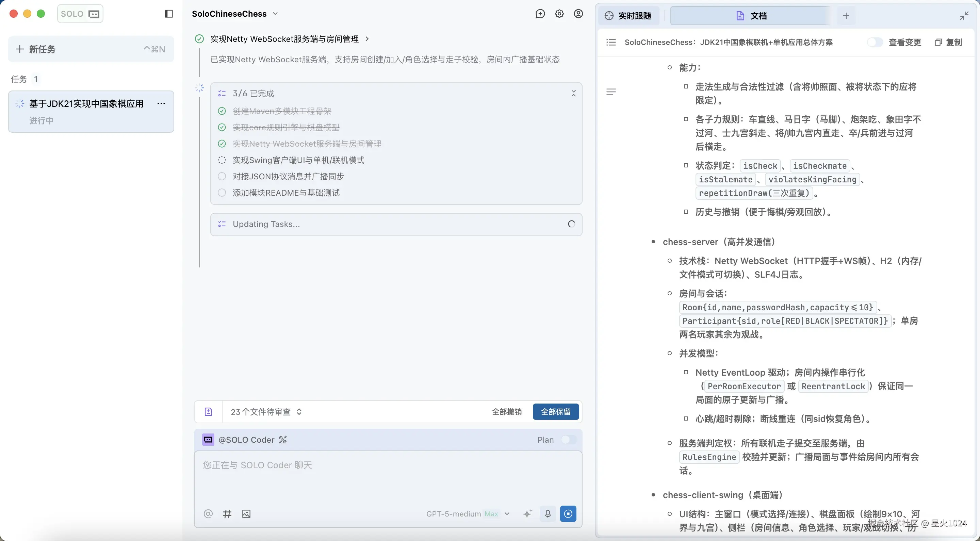Toggle the left sidebar panel icon
Viewport: 980px width, 541px height.
168,14
